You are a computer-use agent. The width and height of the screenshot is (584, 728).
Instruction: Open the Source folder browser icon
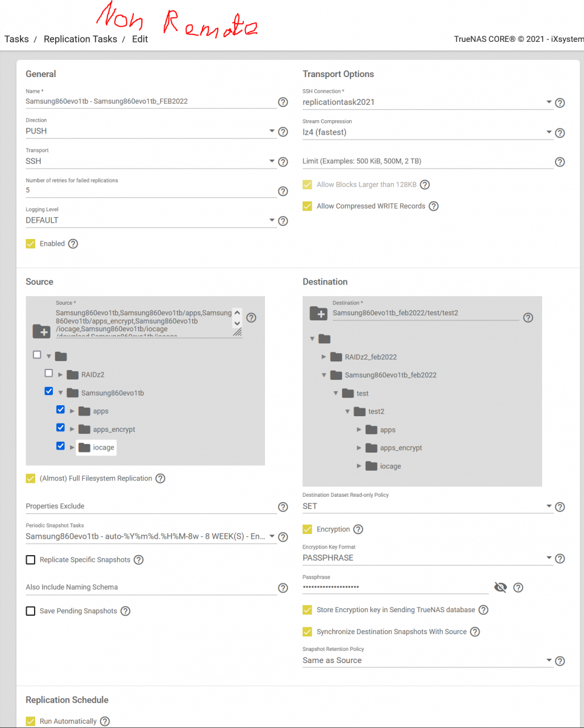point(41,331)
